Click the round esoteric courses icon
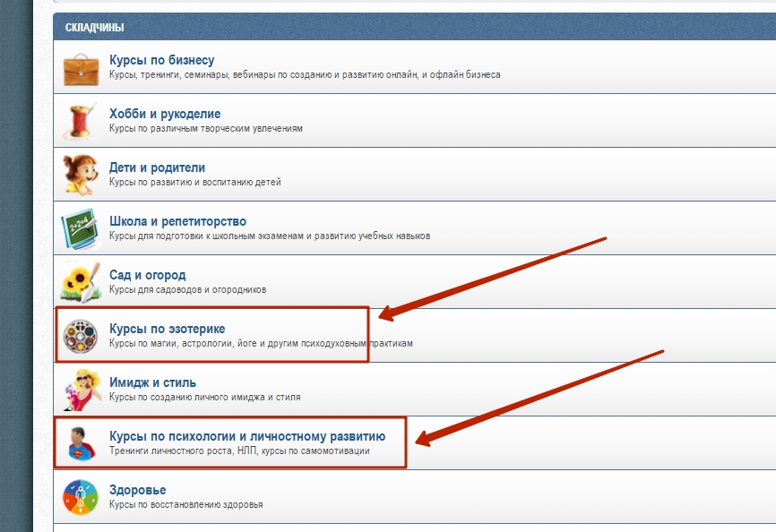This screenshot has height=532, width=776. [x=80, y=336]
